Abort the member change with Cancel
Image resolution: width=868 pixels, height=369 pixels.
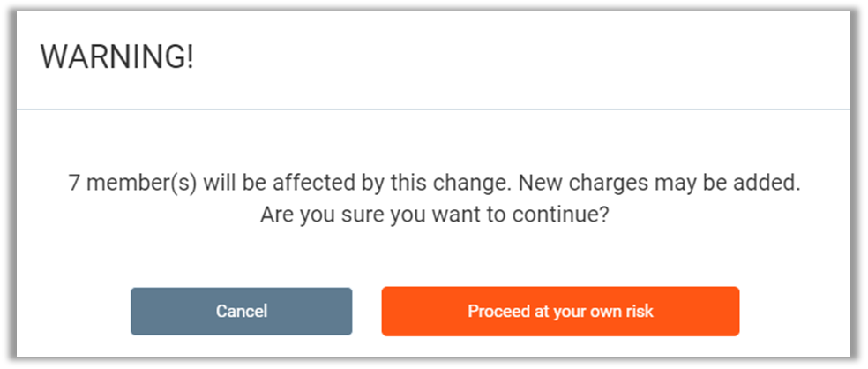click(x=241, y=312)
